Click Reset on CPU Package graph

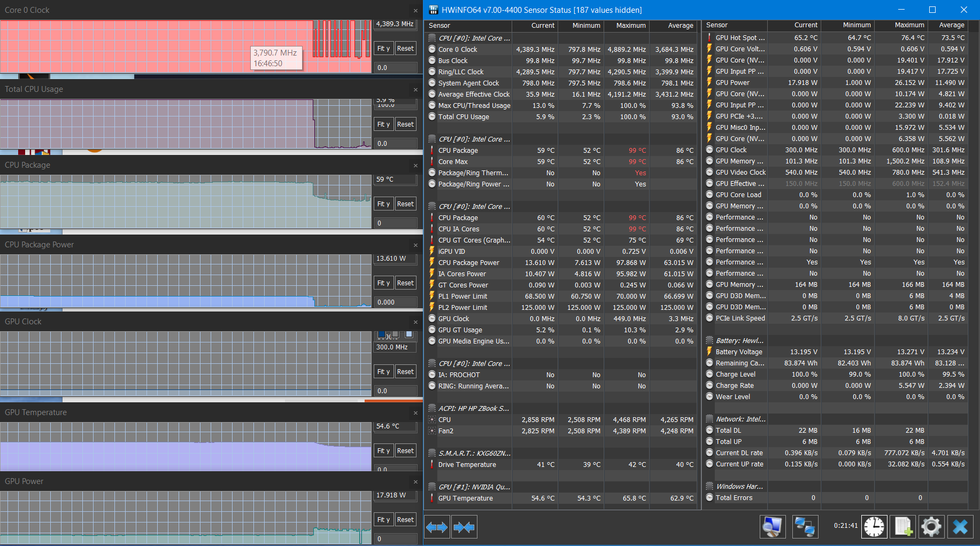[x=405, y=204]
